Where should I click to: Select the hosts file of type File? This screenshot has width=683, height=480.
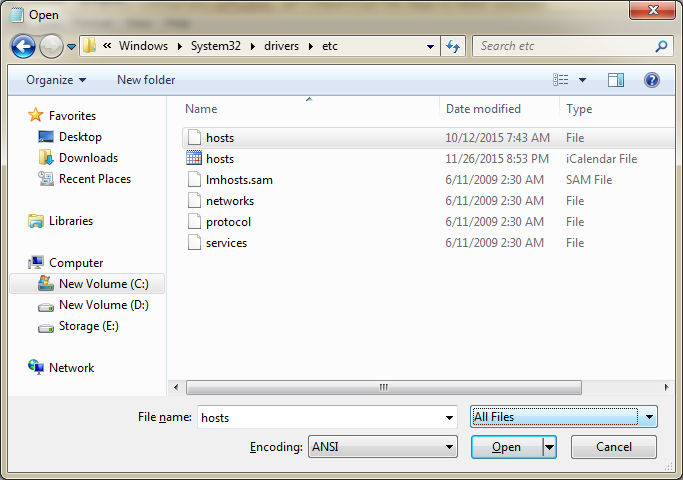click(429, 138)
